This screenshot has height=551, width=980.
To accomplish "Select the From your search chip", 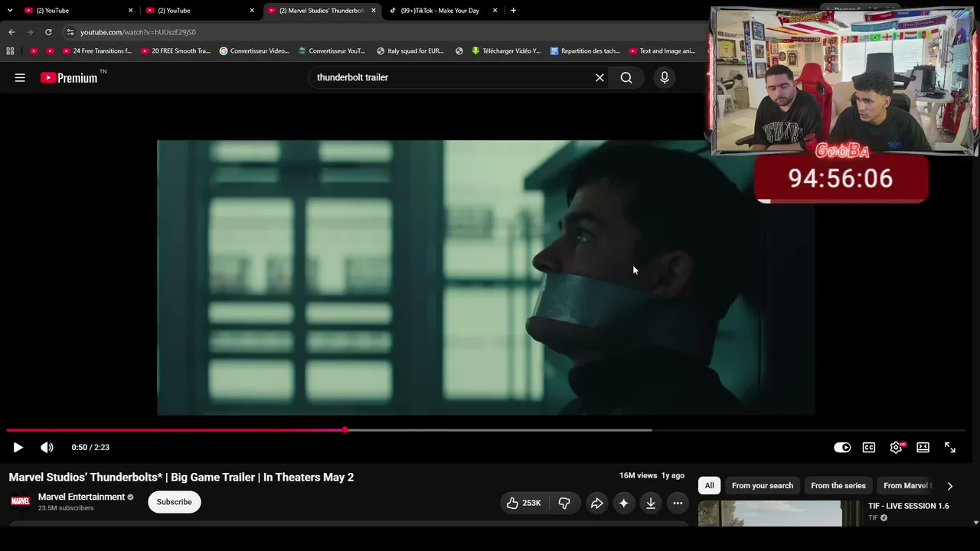I will point(763,486).
